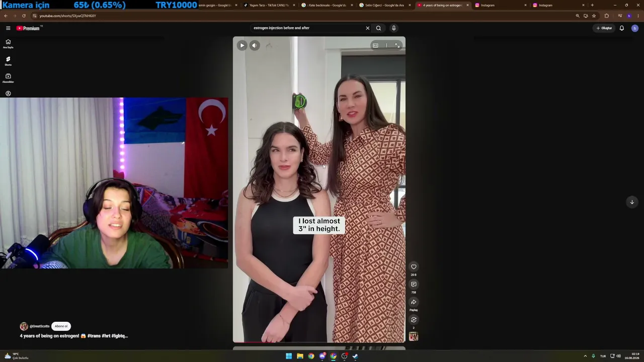Open the @GreatScotts channel link

click(39, 326)
